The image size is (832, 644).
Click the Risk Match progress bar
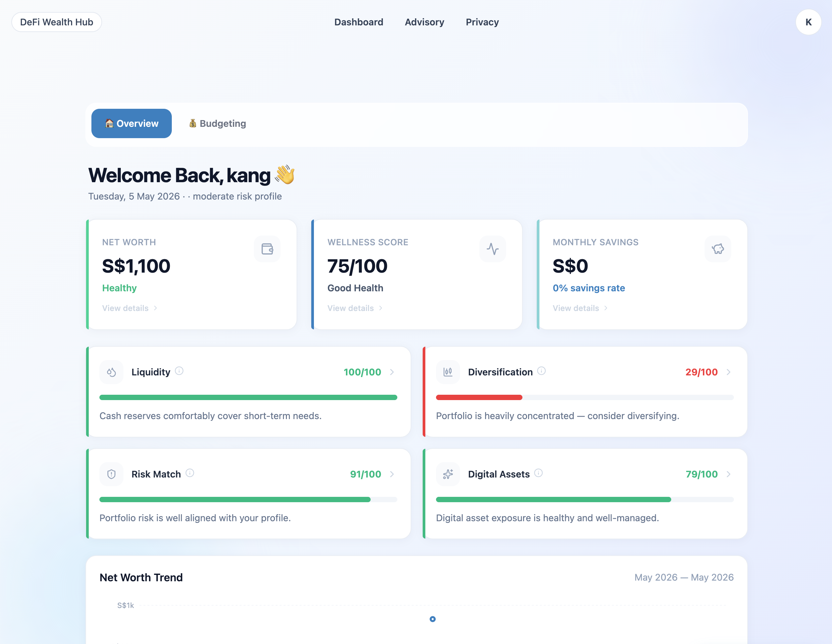click(x=248, y=500)
